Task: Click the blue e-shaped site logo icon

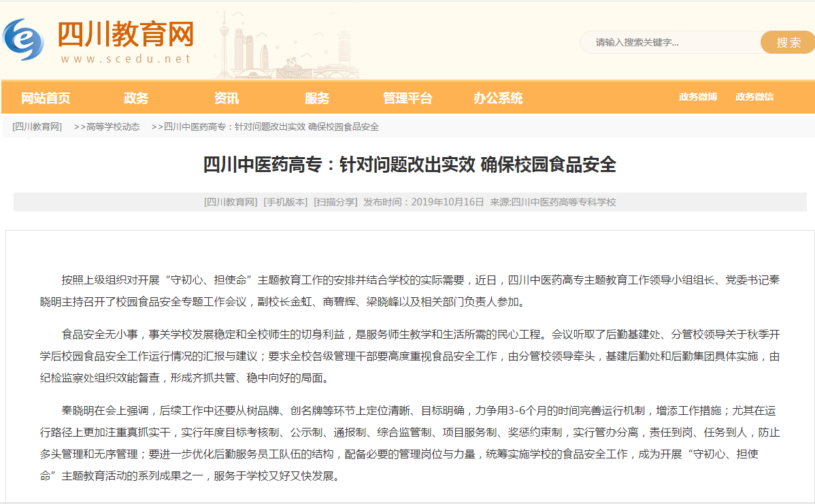Action: click(x=23, y=40)
